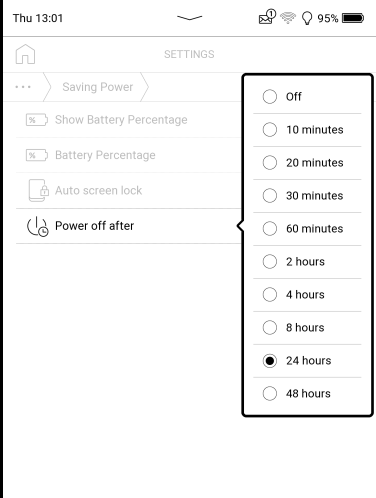Open the Saving Power breadcrumb

[97, 87]
